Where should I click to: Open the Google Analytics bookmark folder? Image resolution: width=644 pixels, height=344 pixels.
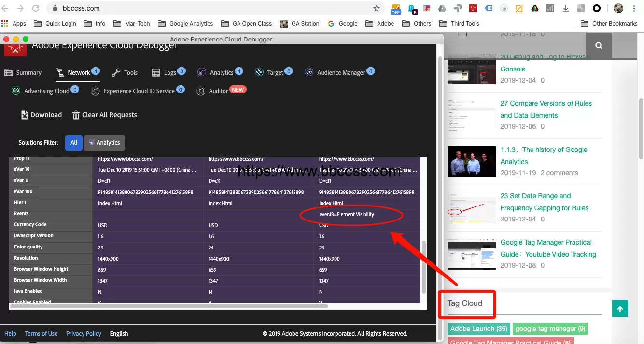coord(185,23)
